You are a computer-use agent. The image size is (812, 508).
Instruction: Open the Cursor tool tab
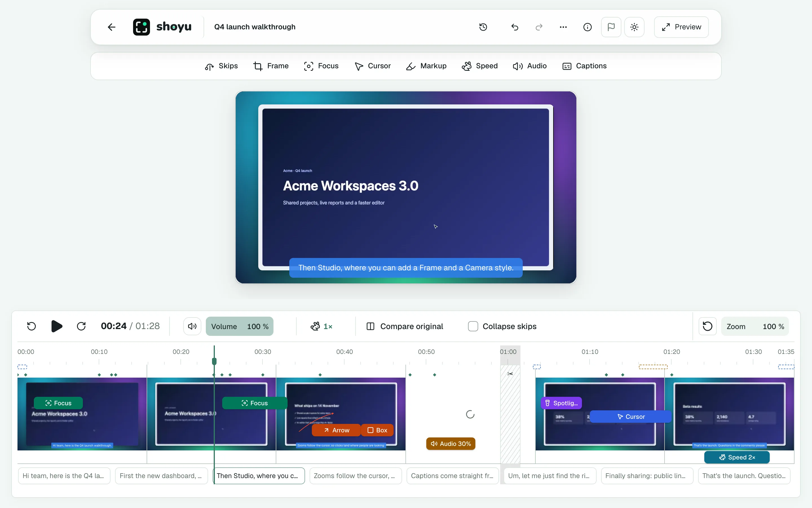[372, 66]
